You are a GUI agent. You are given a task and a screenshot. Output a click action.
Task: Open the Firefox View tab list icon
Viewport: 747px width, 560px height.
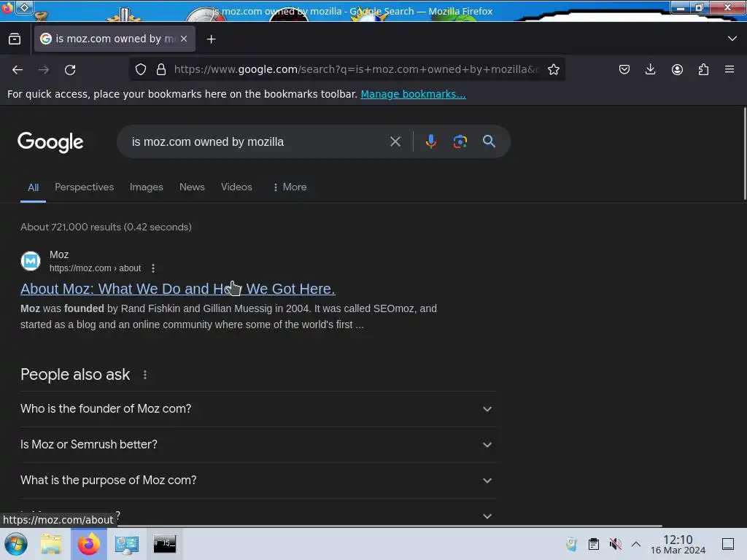point(15,39)
